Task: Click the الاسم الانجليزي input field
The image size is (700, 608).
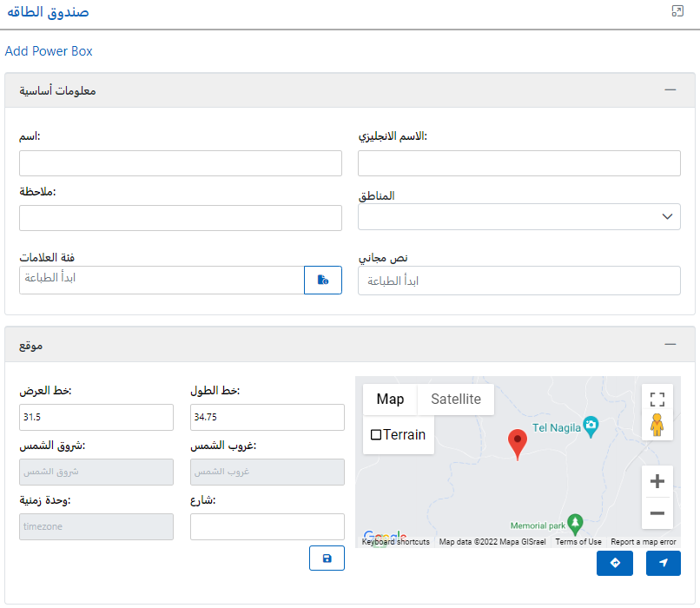Action: (518, 163)
